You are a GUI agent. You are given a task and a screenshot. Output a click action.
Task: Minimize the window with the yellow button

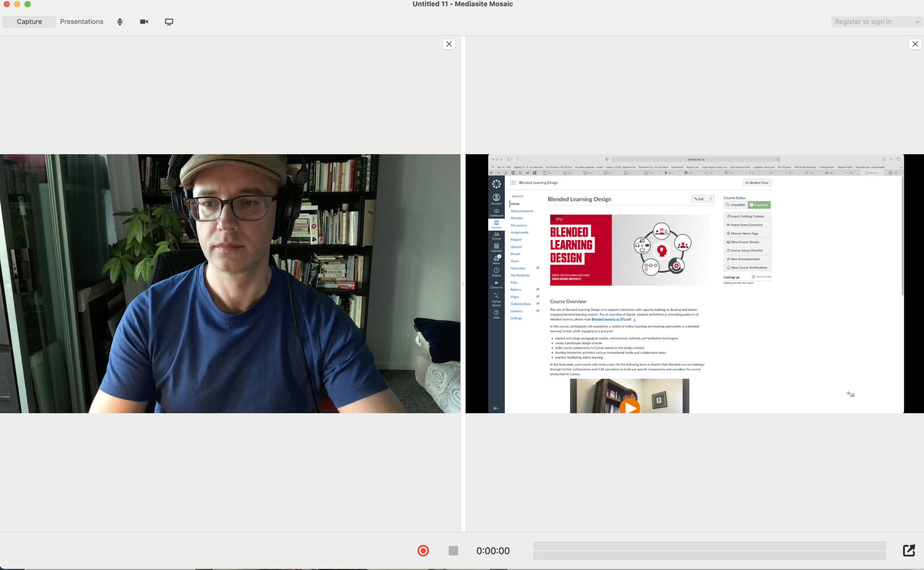(x=17, y=4)
